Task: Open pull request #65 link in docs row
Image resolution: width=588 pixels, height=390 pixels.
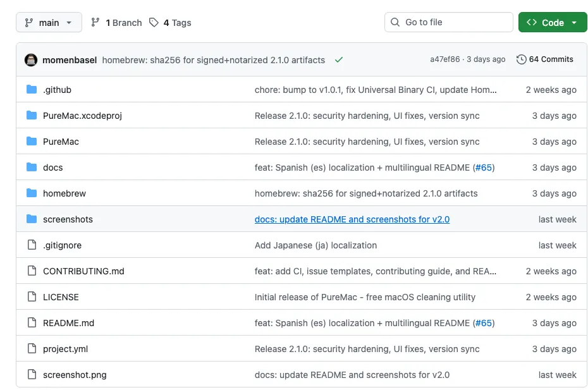Action: click(x=484, y=168)
